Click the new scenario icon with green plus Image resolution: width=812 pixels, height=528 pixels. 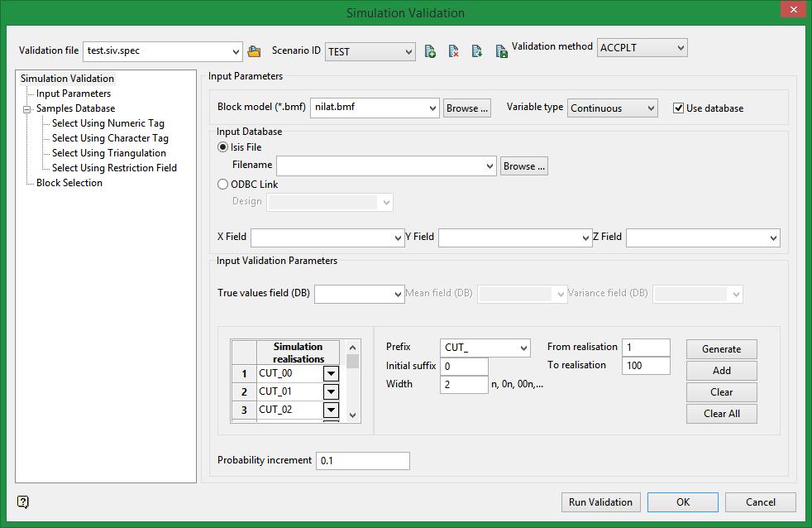(x=430, y=51)
